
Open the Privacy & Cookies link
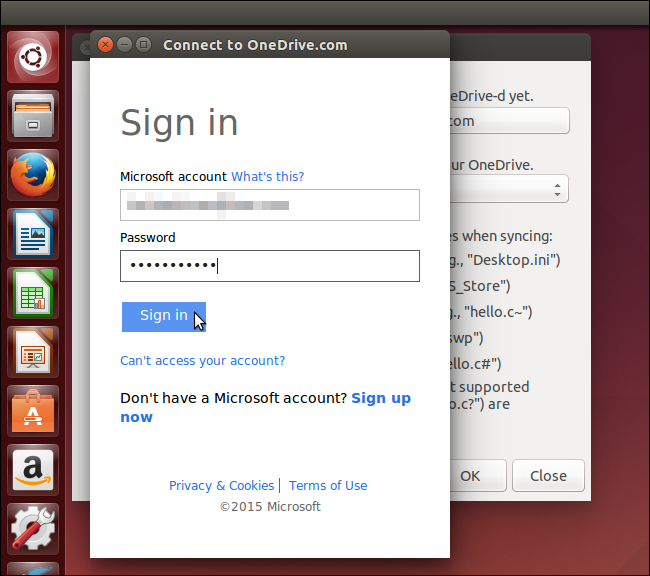221,485
